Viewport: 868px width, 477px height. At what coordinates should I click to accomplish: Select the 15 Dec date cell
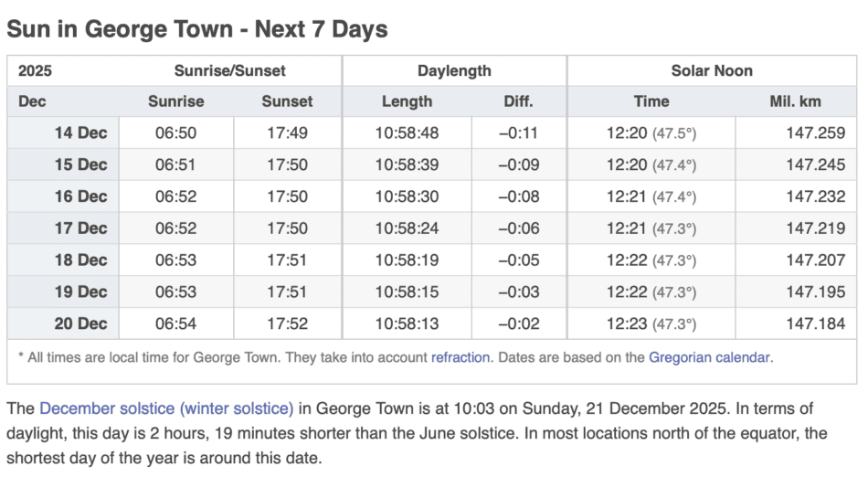tap(80, 165)
